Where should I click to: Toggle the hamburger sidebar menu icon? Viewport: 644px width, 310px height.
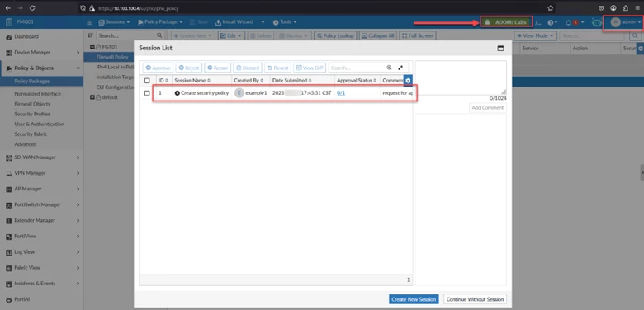click(89, 22)
